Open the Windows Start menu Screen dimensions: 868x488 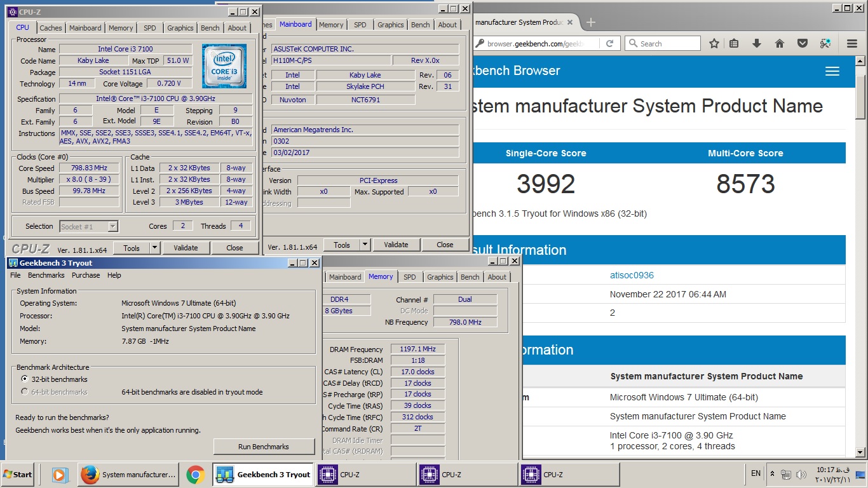17,474
